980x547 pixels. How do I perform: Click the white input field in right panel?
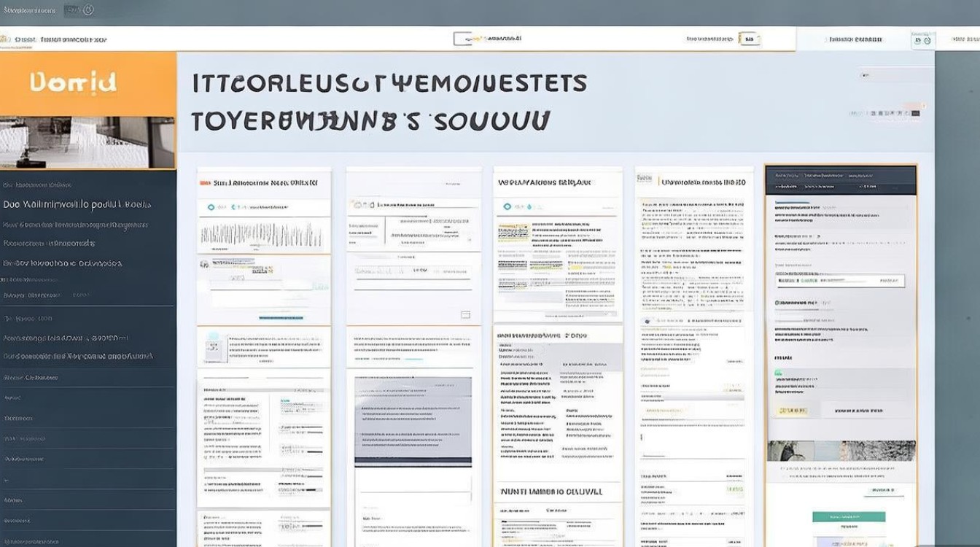point(840,281)
